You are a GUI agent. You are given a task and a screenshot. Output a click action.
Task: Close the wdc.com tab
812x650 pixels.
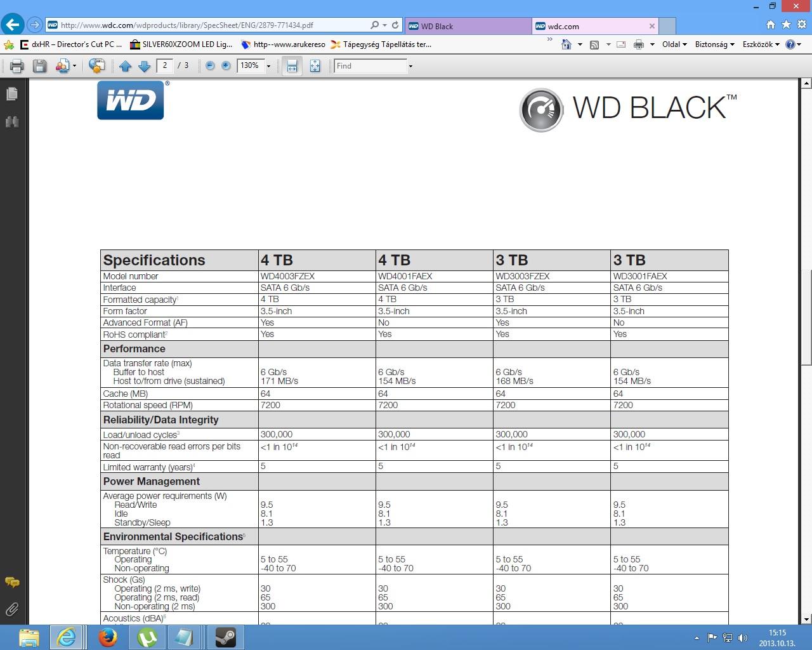[x=652, y=26]
